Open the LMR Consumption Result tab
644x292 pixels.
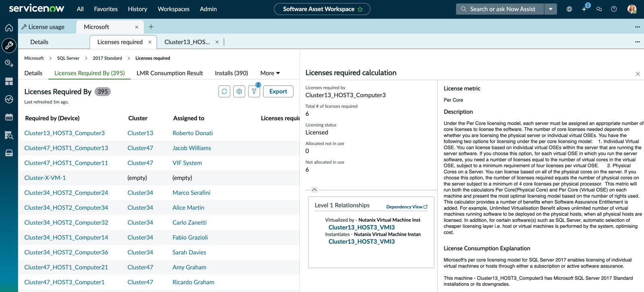click(170, 73)
